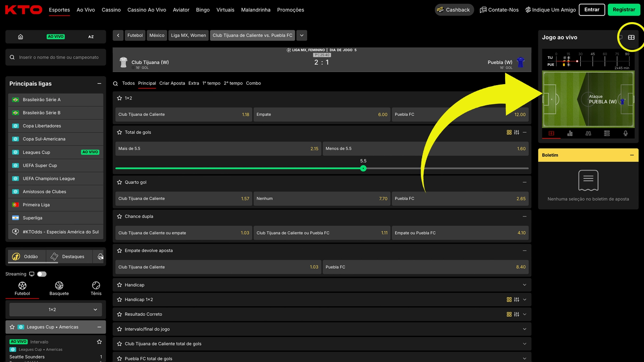Bet on Mais de 5.5 at 2.15
Viewport: 644px width, 362px height.
pyautogui.click(x=218, y=149)
